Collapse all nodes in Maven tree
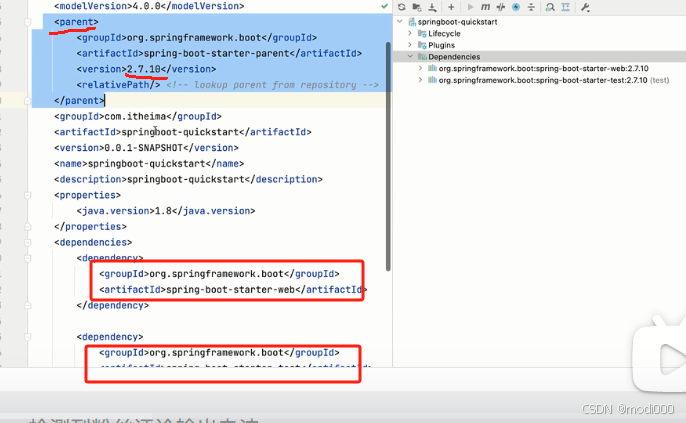Viewport: 686px width, 423px height. tap(531, 7)
